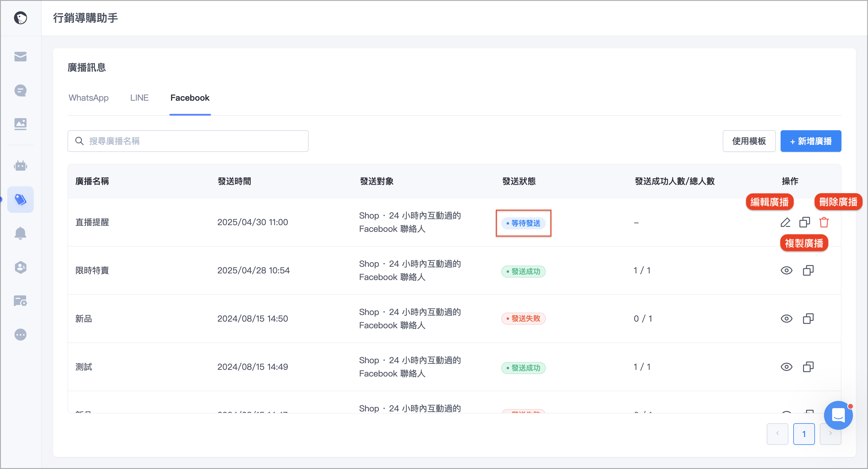Viewport: 868px width, 469px height.
Task: Click the send time 2024/08/15 14:50
Action: pyautogui.click(x=252, y=319)
